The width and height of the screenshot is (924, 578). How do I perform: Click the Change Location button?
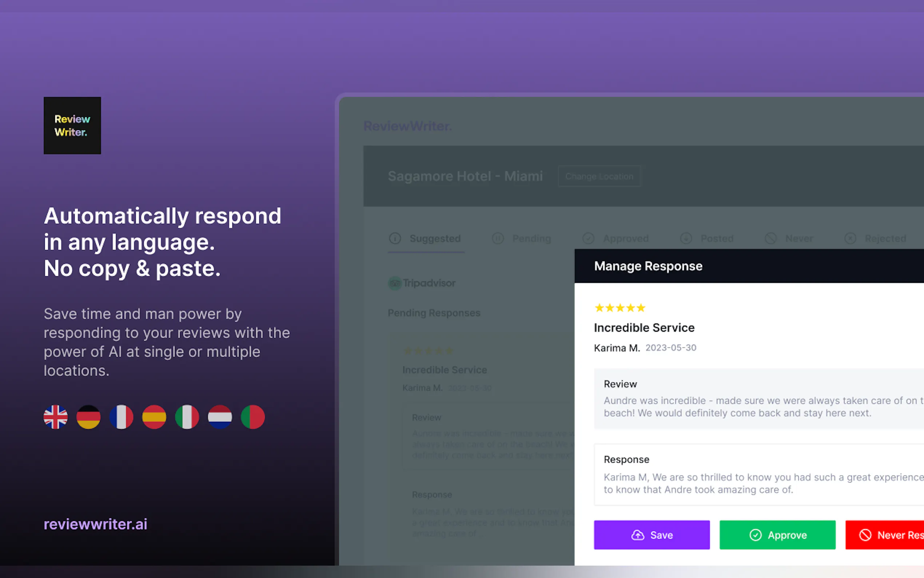(599, 176)
